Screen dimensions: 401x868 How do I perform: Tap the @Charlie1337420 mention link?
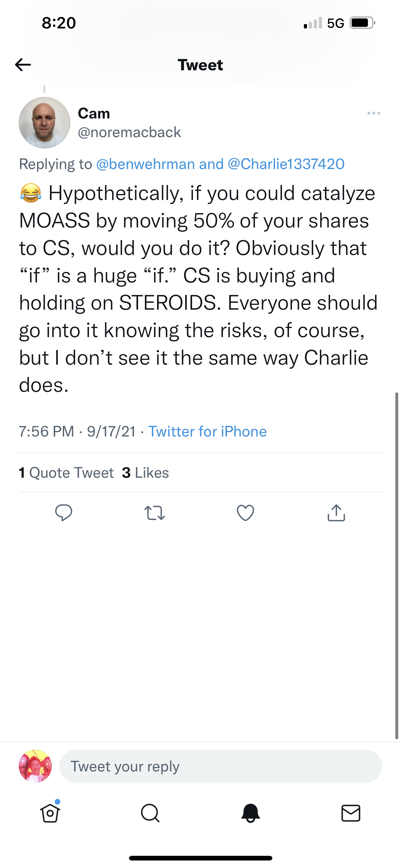tap(286, 164)
